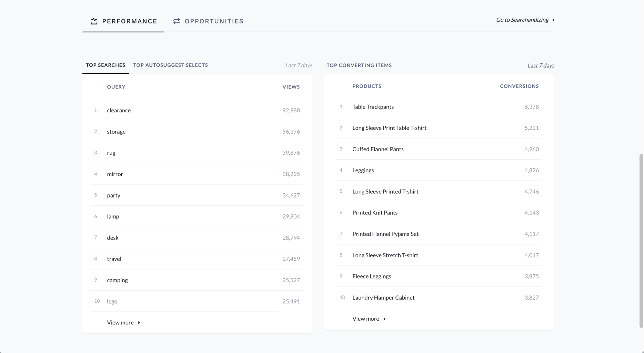Click the Opportunities swap arrows icon
The height and width of the screenshot is (353, 644).
(x=177, y=21)
